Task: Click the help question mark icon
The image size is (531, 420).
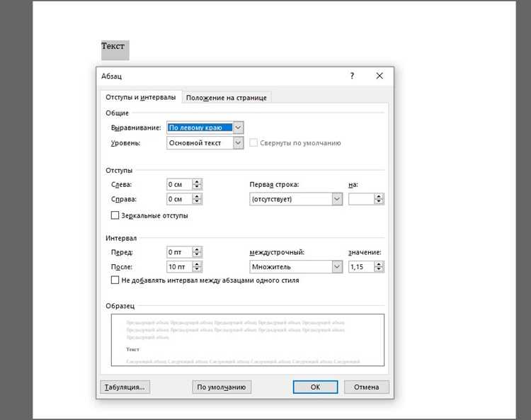Action: pyautogui.click(x=352, y=76)
